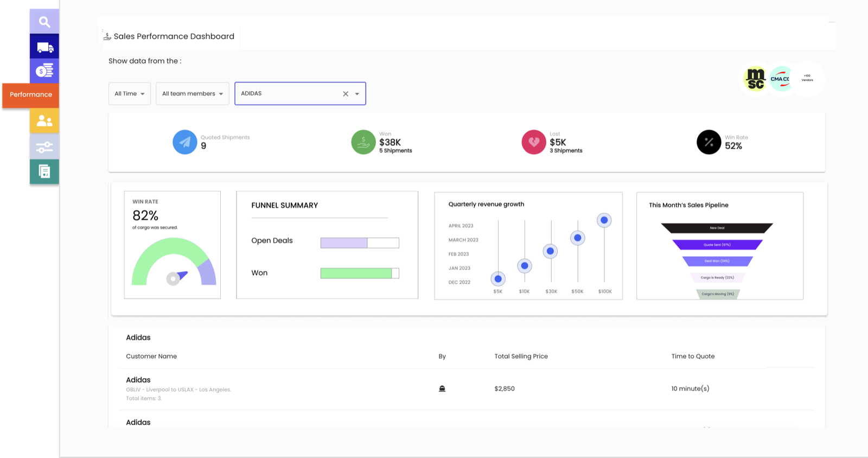Clear the ADIDAS selection with the X

pos(346,94)
